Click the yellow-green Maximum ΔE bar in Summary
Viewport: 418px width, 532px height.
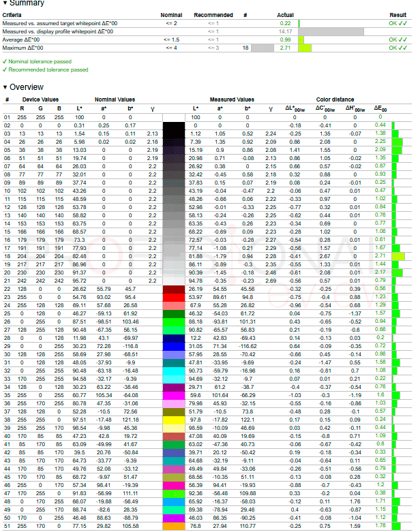tap(305, 48)
